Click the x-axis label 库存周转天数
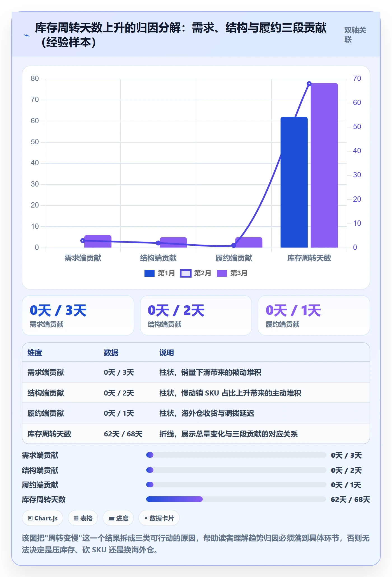Viewport: 392px width, 577px height. pos(309,258)
